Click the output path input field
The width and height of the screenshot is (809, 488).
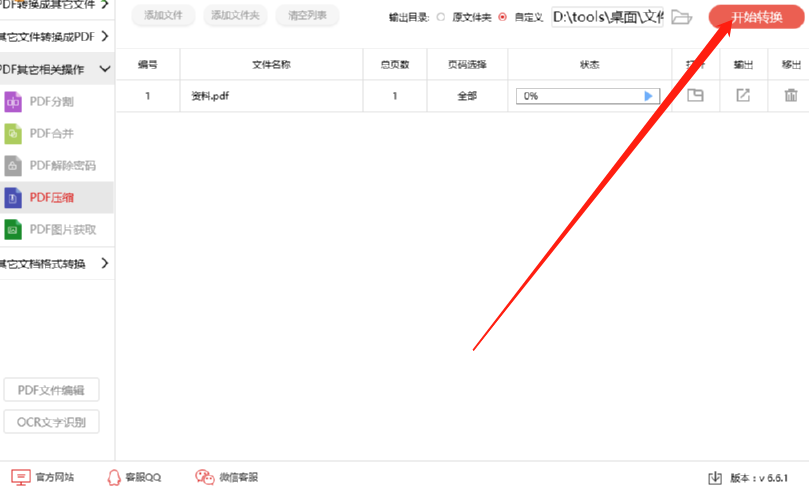pyautogui.click(x=607, y=17)
